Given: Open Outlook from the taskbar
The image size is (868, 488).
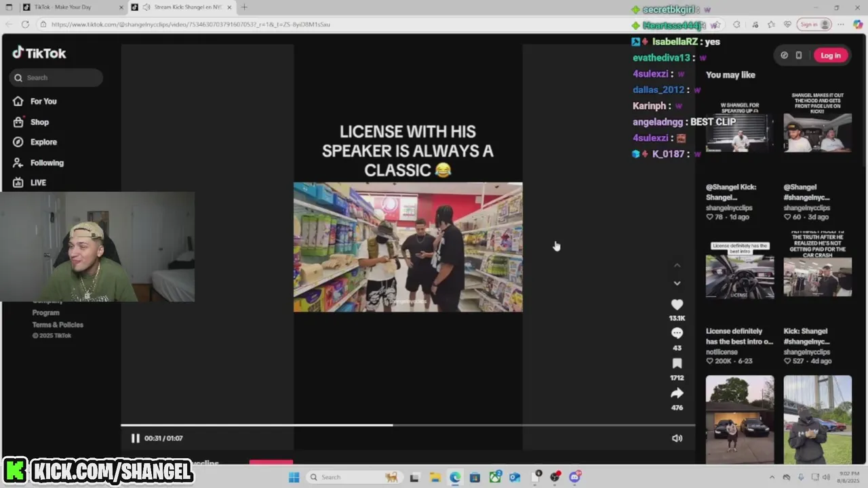Looking at the screenshot, I should (515, 477).
